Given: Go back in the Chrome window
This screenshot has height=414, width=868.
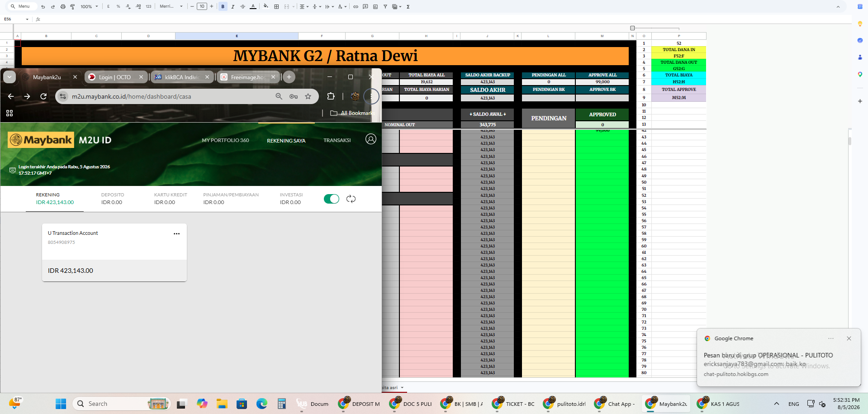Looking at the screenshot, I should 11,96.
